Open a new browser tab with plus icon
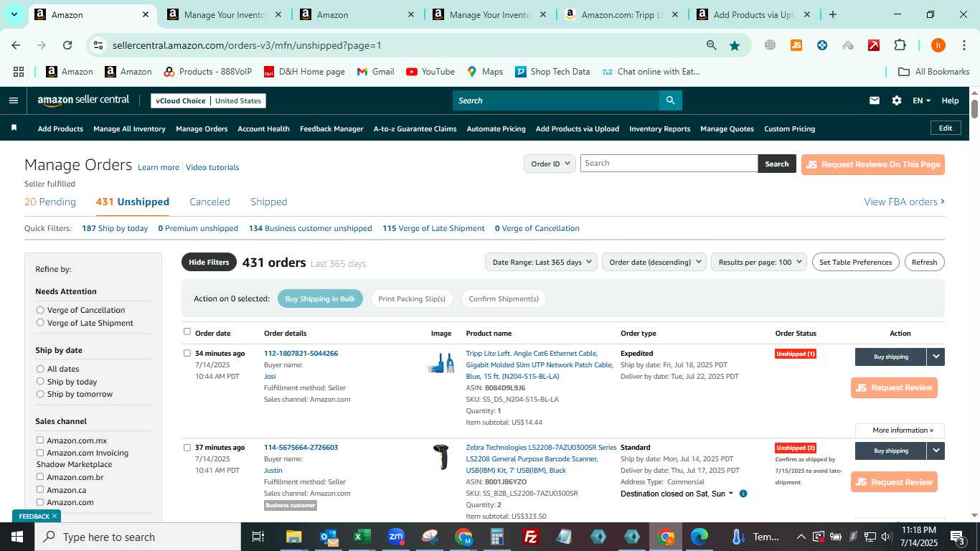980x551 pixels. coord(832,14)
